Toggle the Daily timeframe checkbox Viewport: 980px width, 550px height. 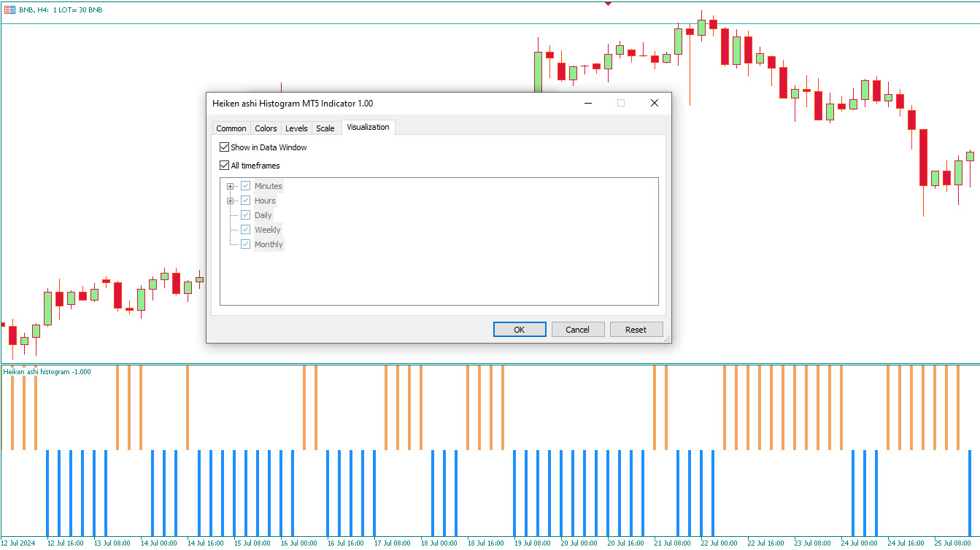[x=245, y=214]
